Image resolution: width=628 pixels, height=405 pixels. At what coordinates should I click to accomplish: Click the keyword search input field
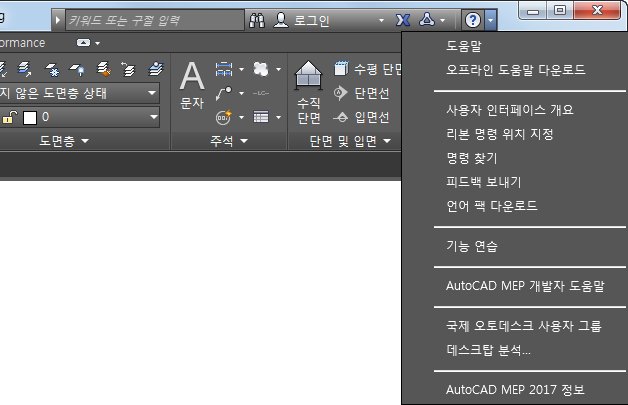(x=155, y=20)
